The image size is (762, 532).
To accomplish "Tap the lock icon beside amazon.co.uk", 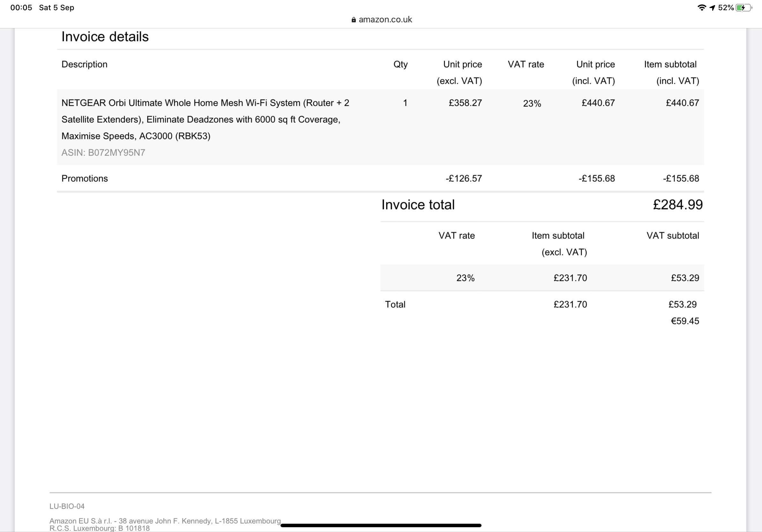I will pyautogui.click(x=354, y=20).
